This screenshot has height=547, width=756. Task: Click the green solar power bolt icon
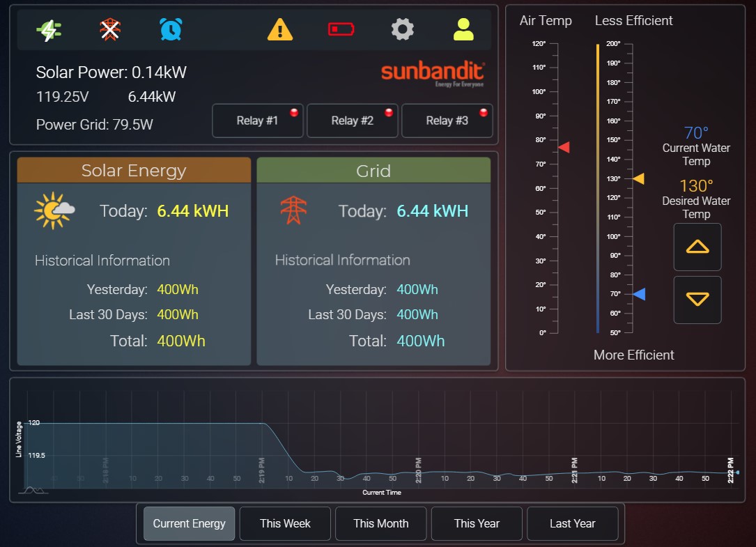49,31
